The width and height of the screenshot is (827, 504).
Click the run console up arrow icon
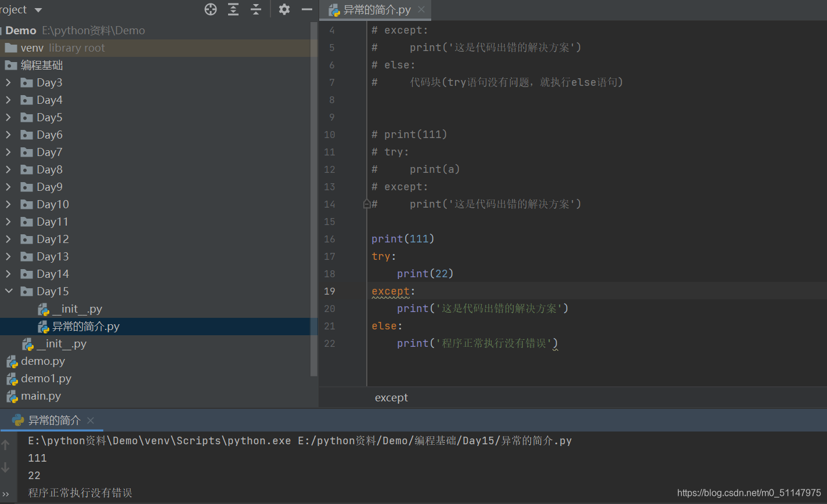pyautogui.click(x=6, y=445)
